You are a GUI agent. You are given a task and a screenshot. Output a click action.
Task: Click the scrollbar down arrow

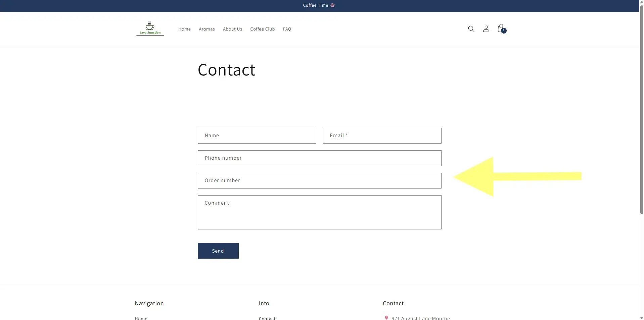642,318
